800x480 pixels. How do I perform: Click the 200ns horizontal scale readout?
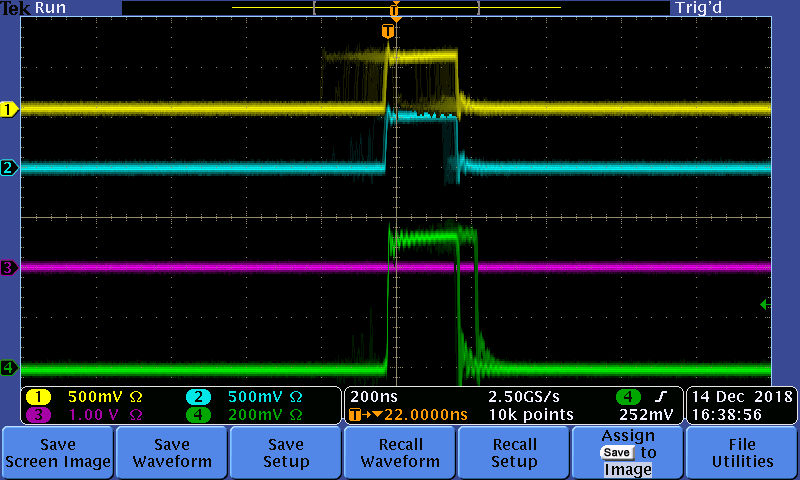[370, 396]
